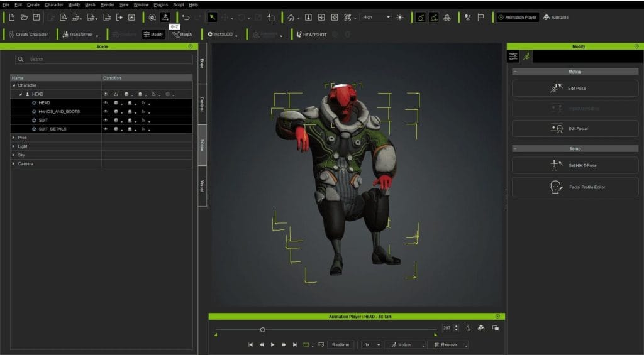Switch to the Content side tab
This screenshot has height=355, width=644.
[202, 104]
